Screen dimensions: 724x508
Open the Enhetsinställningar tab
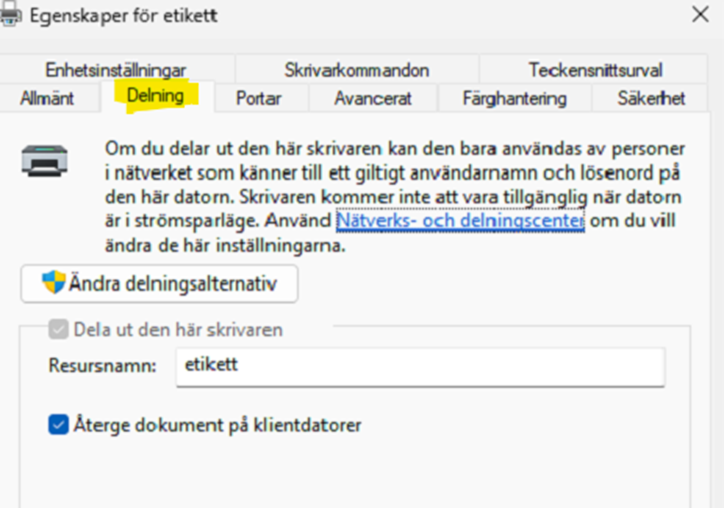(115, 70)
